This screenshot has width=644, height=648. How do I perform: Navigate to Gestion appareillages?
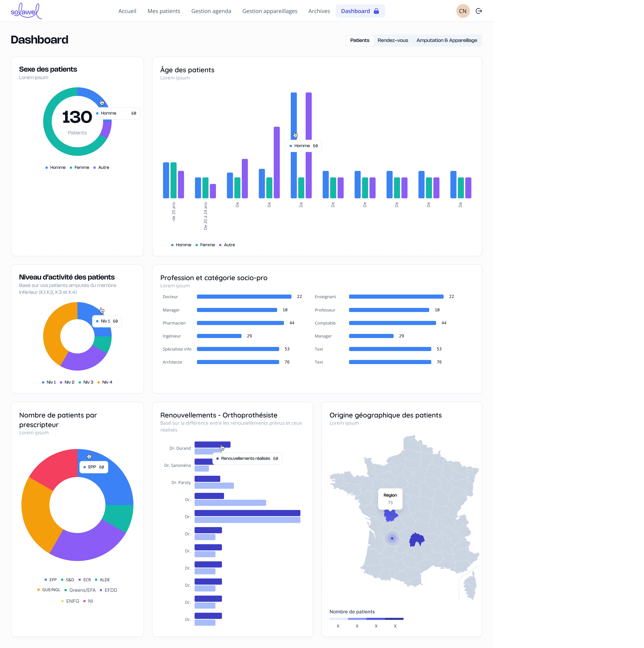[x=270, y=11]
